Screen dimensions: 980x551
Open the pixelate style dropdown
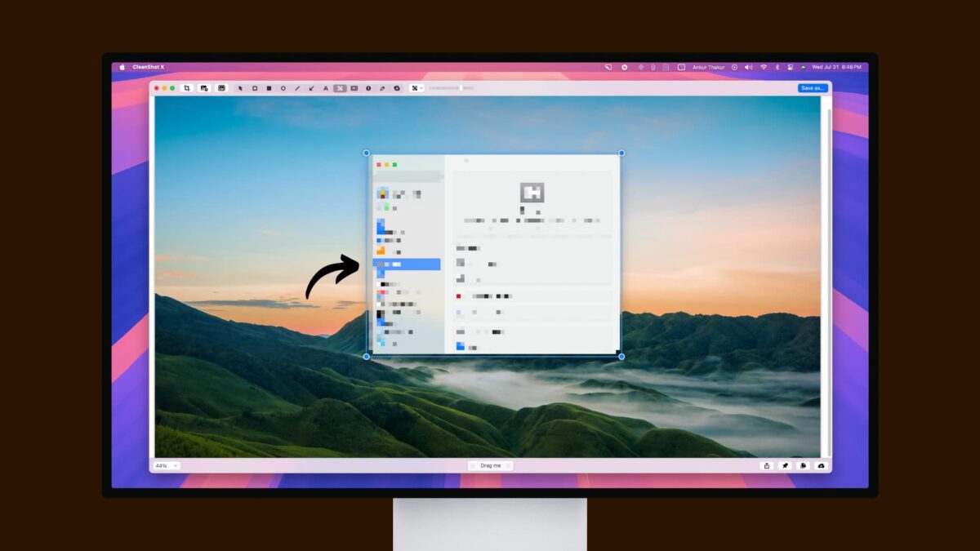tap(416, 88)
